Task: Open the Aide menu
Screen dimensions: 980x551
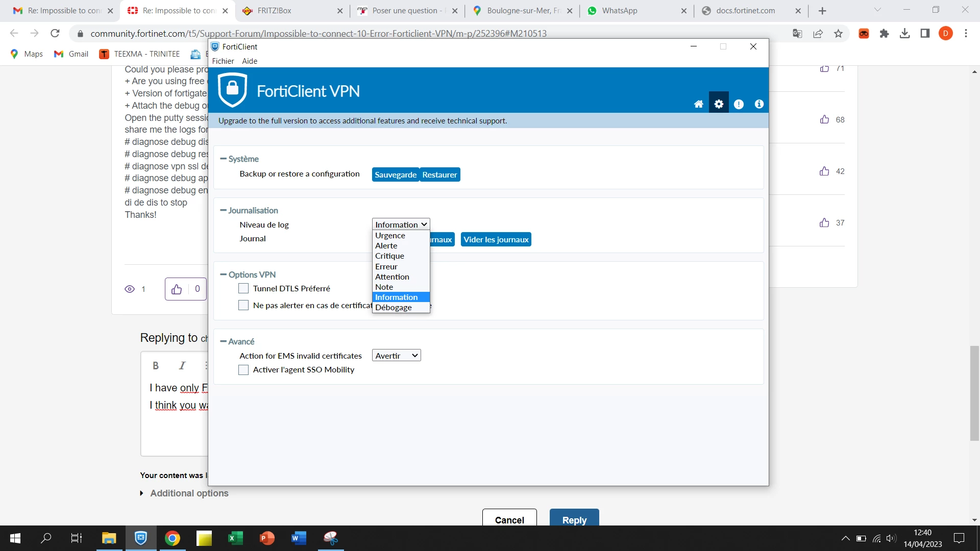Action: coord(250,61)
